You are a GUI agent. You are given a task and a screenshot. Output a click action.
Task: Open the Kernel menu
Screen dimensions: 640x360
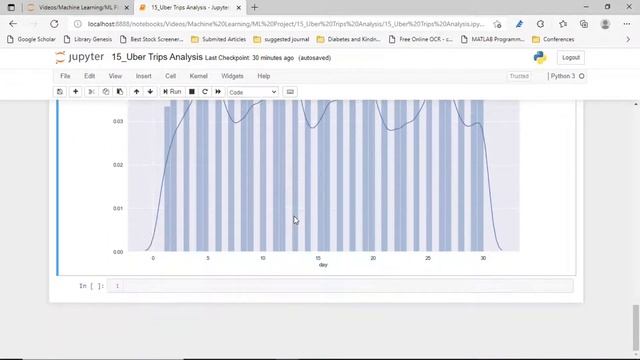pos(198,76)
